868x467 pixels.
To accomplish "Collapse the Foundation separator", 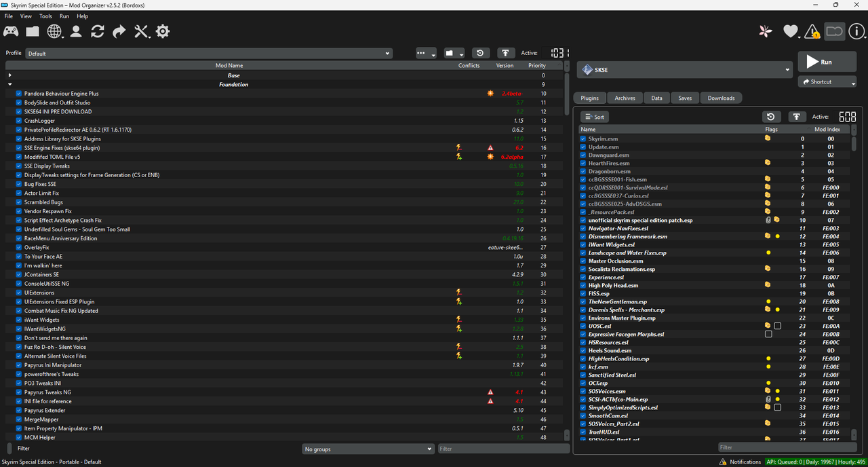I will [9, 84].
